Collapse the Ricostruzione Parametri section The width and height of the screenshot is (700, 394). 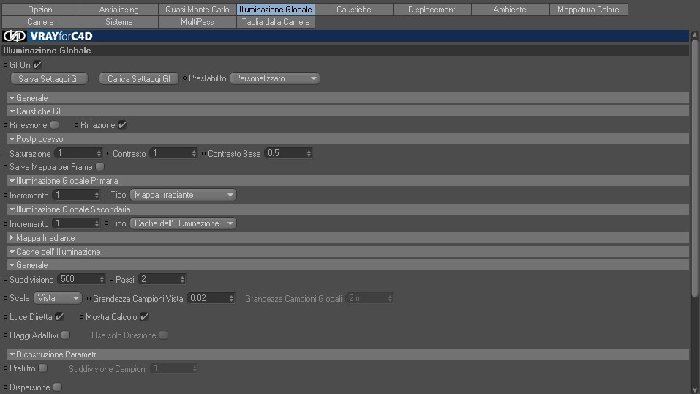click(12, 354)
